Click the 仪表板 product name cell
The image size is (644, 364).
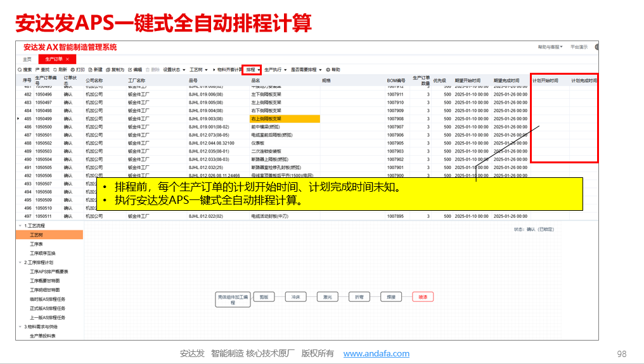click(x=257, y=143)
